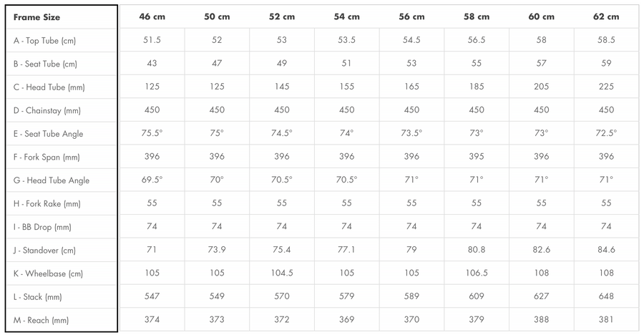Click the A - Top Tube row label
Viewport: 644px width, 335px height.
(44, 41)
